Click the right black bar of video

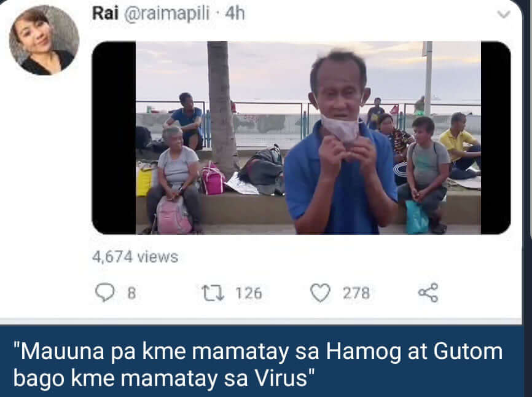tap(496, 138)
